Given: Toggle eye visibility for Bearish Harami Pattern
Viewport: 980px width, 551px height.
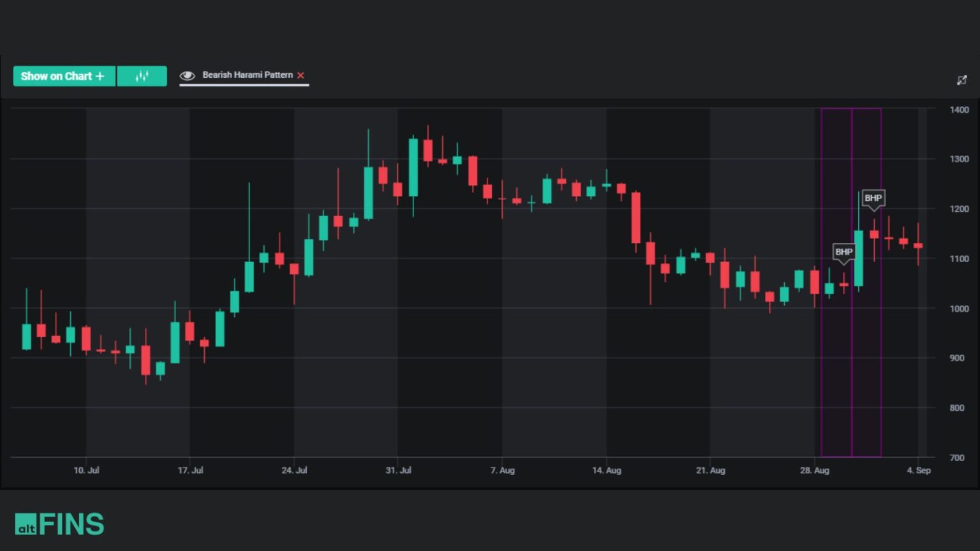Looking at the screenshot, I should click(187, 76).
